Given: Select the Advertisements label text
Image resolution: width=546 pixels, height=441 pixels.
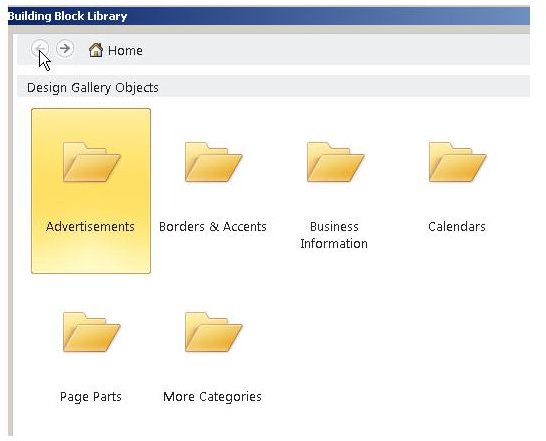Looking at the screenshot, I should [x=90, y=227].
